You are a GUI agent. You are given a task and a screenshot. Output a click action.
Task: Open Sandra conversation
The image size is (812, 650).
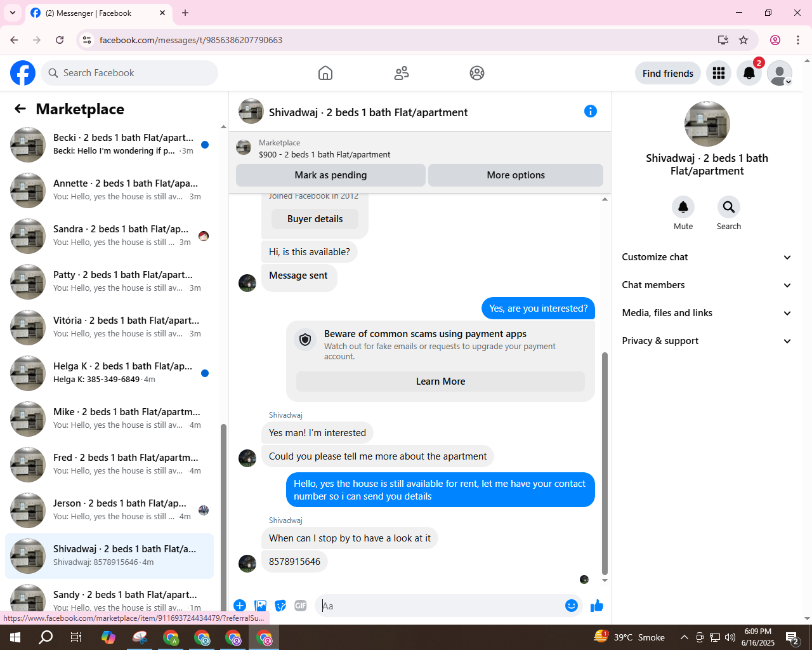click(109, 236)
